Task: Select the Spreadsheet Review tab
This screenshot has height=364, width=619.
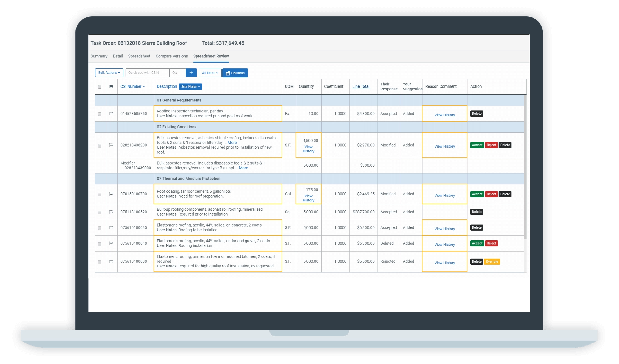Action: click(211, 56)
